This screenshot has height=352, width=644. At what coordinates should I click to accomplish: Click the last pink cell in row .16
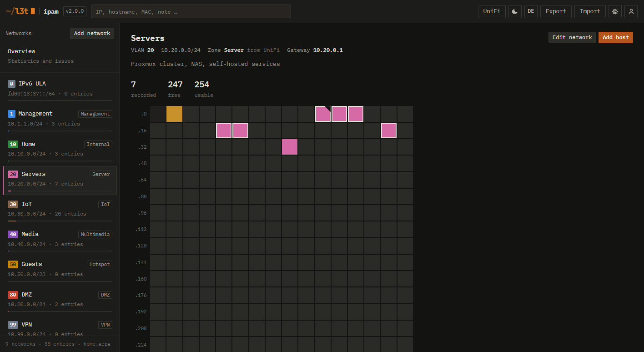389,131
